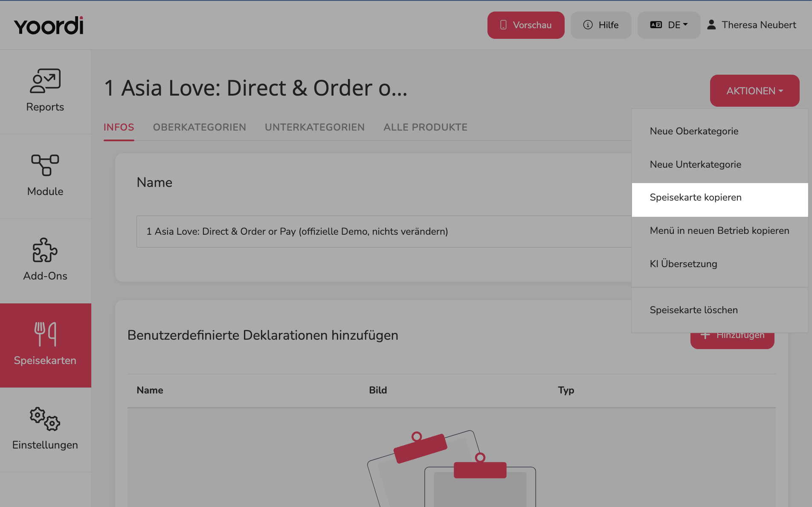Image resolution: width=812 pixels, height=507 pixels.
Task: Open the Vorschau phone preview
Action: tap(526, 25)
